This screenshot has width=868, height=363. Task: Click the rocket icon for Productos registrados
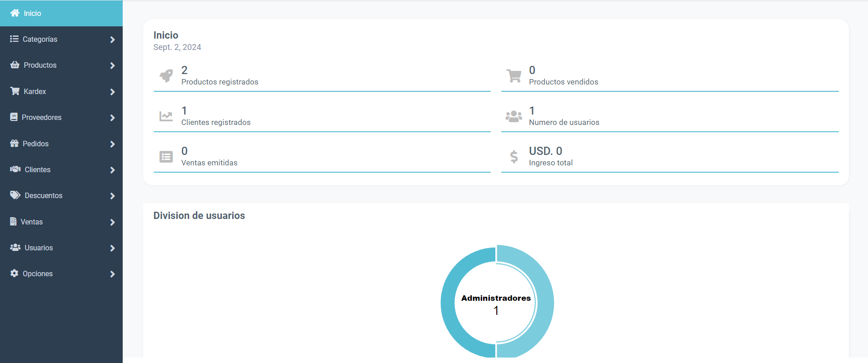pyautogui.click(x=166, y=75)
